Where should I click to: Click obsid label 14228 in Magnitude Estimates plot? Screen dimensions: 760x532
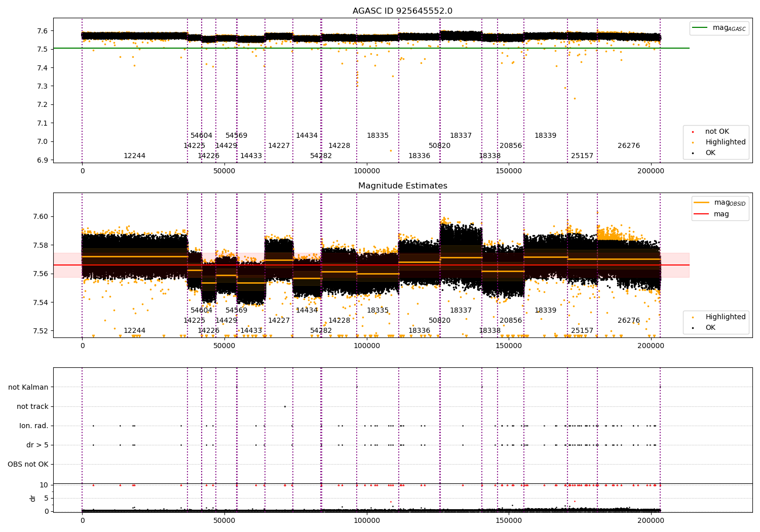pos(339,321)
